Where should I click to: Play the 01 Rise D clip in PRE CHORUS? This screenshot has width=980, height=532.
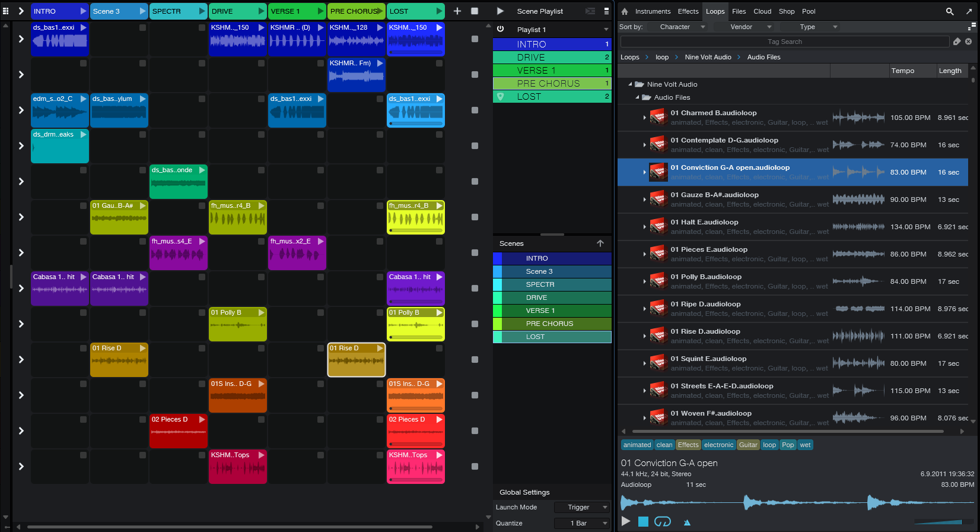tap(380, 348)
